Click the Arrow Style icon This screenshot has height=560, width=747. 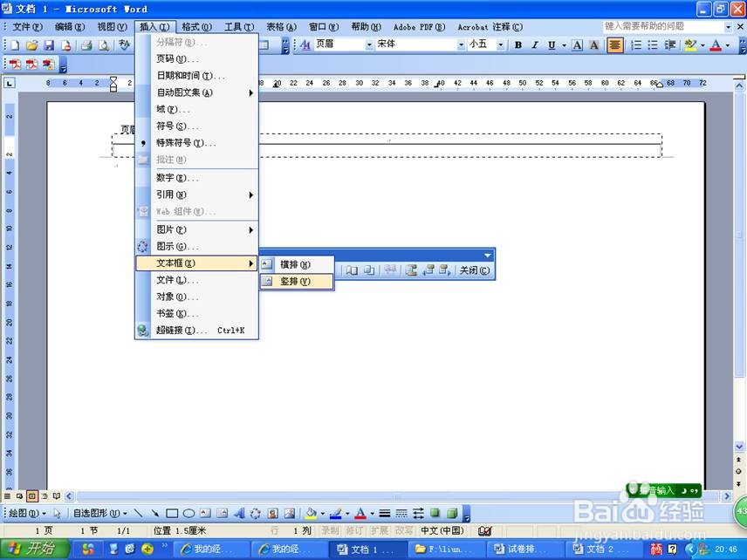coord(418,513)
